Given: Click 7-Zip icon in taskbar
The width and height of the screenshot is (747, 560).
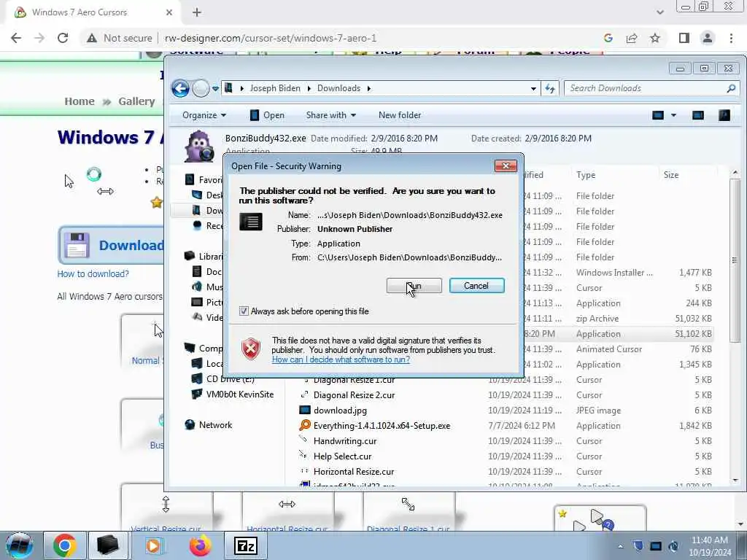Looking at the screenshot, I should click(x=246, y=545).
